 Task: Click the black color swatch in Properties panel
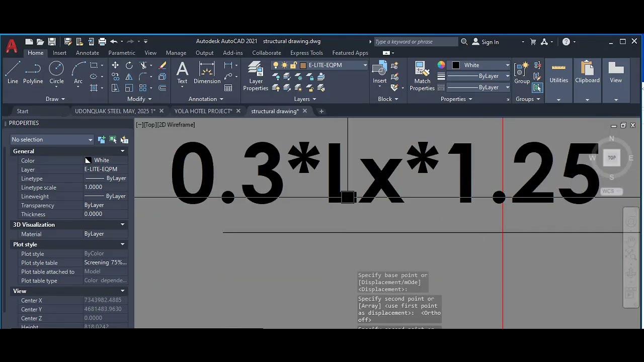pyautogui.click(x=456, y=65)
